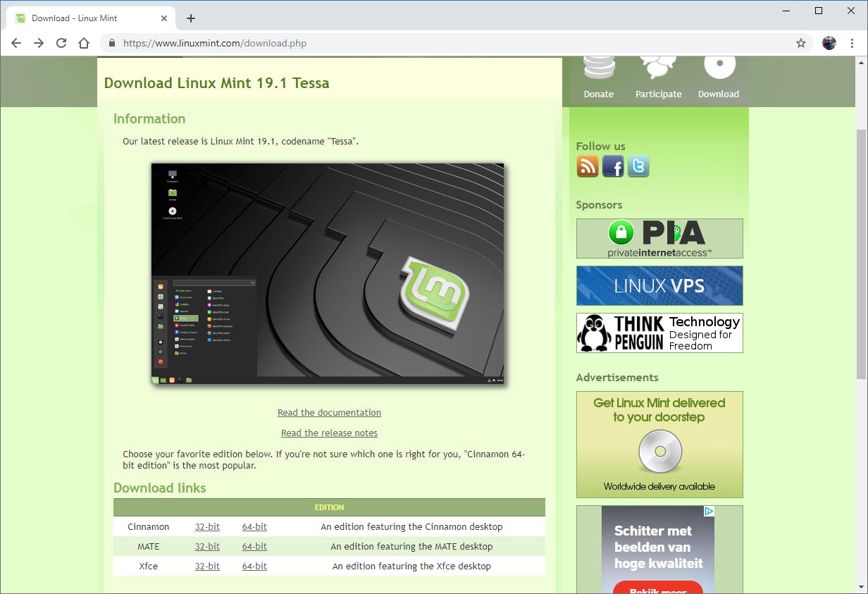Click the Sponsors heading
The image size is (868, 594).
[x=599, y=205]
